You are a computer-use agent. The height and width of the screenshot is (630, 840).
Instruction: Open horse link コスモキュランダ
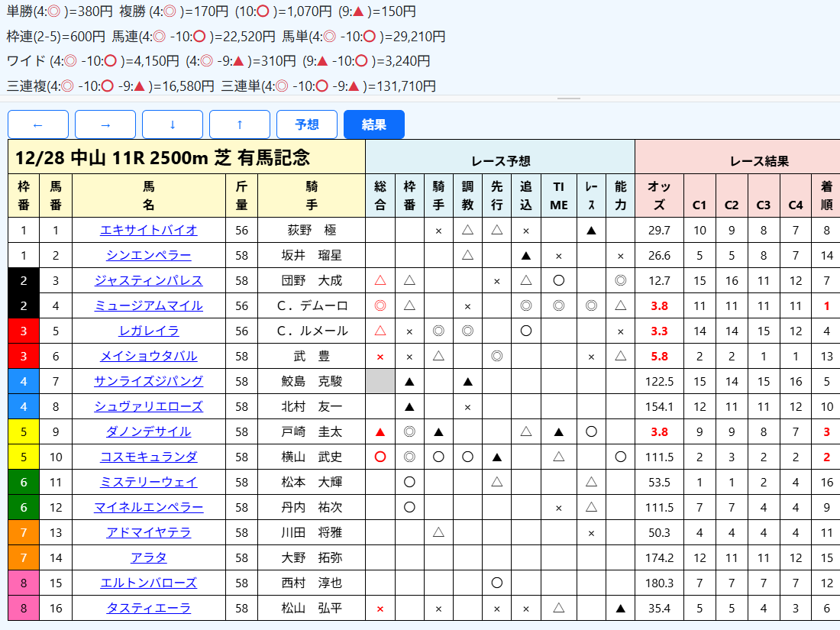coord(149,457)
